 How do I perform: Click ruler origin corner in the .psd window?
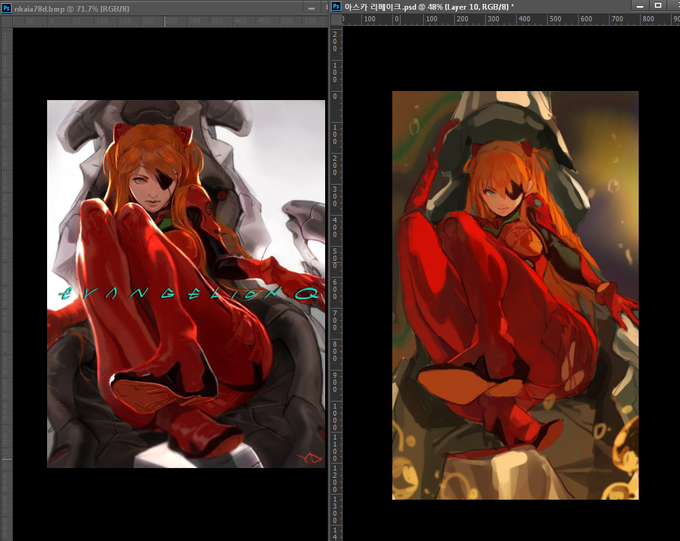point(336,19)
